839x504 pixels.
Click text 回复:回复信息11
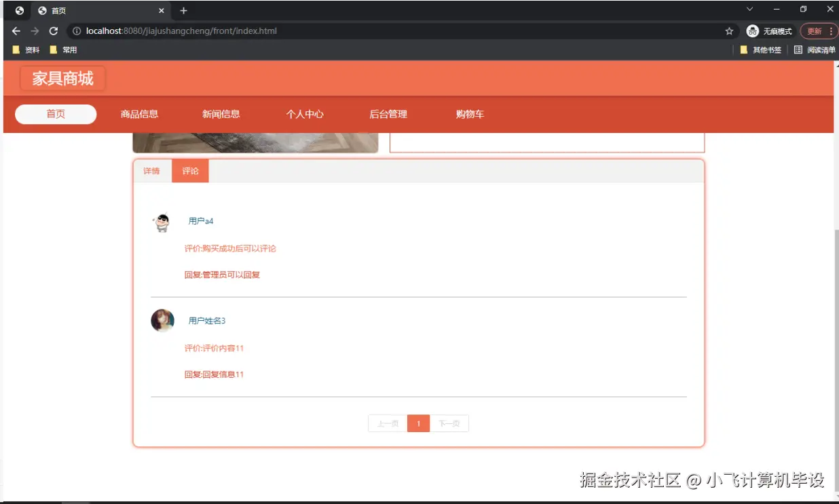[214, 374]
